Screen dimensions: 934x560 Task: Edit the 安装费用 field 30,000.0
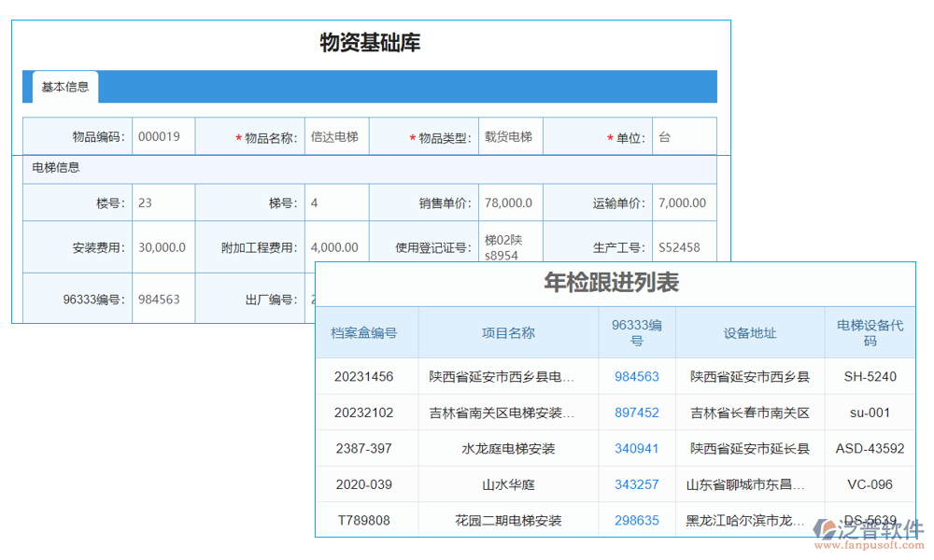click(x=161, y=246)
